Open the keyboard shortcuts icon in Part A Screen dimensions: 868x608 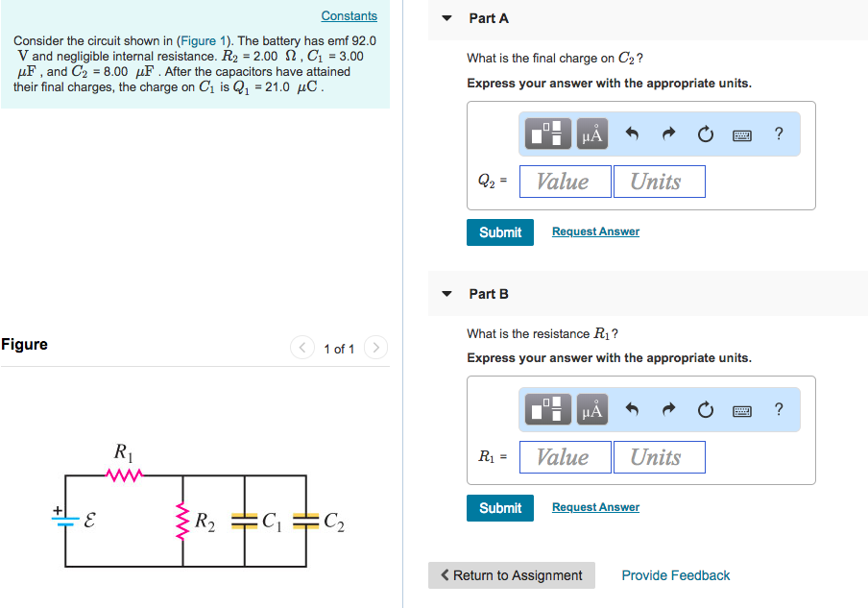click(741, 134)
